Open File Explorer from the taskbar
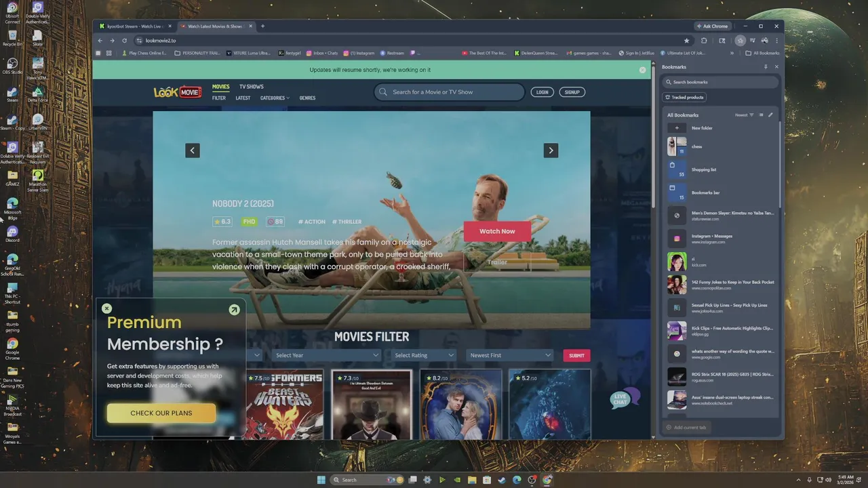This screenshot has height=488, width=868. [x=472, y=480]
